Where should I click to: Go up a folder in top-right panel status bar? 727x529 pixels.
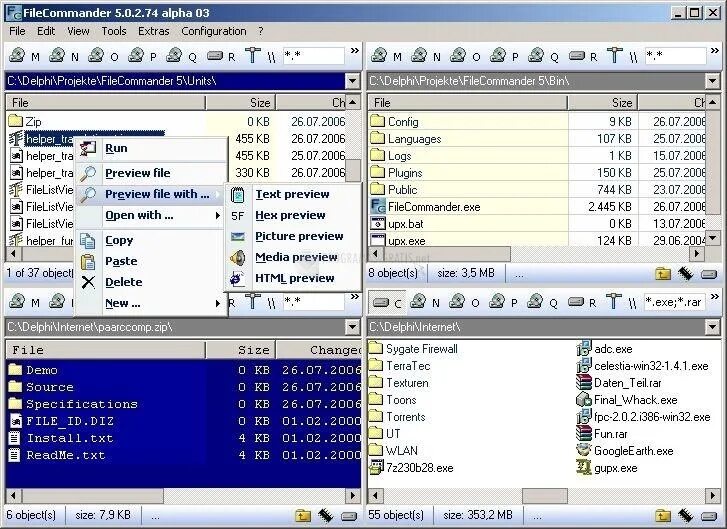coord(663,274)
